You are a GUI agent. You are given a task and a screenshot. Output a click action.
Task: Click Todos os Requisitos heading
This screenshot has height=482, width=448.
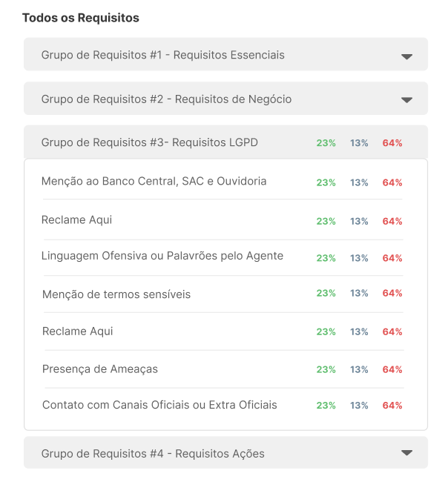click(x=81, y=18)
